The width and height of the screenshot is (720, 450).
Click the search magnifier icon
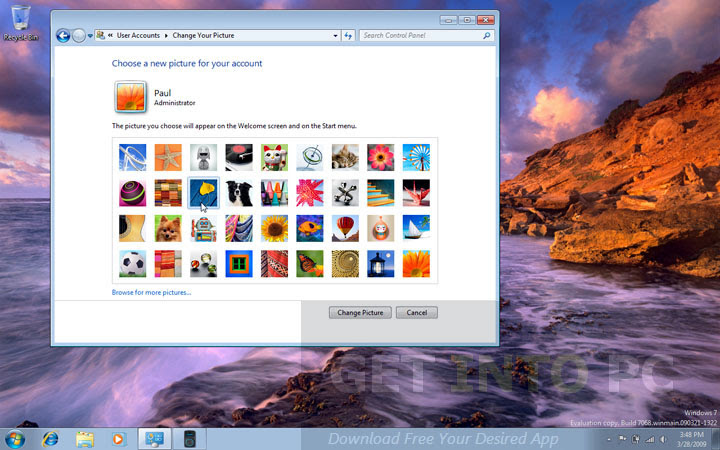[x=487, y=35]
